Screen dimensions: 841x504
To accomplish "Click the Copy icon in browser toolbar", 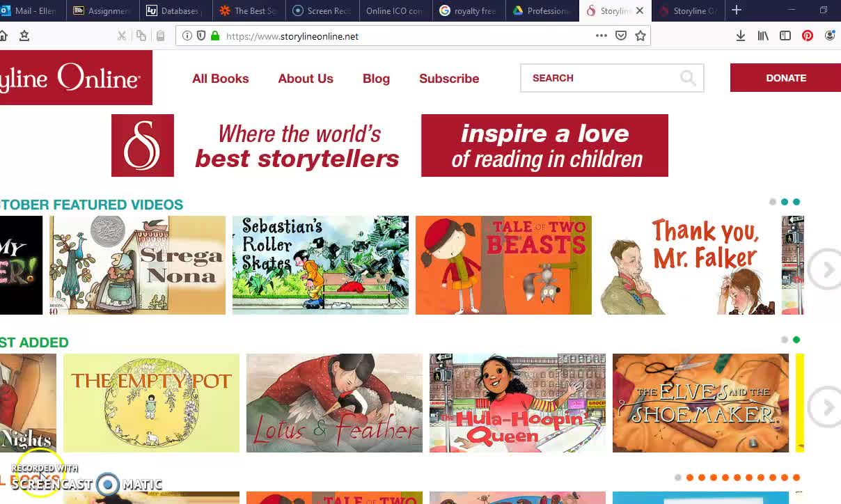I will click(141, 36).
